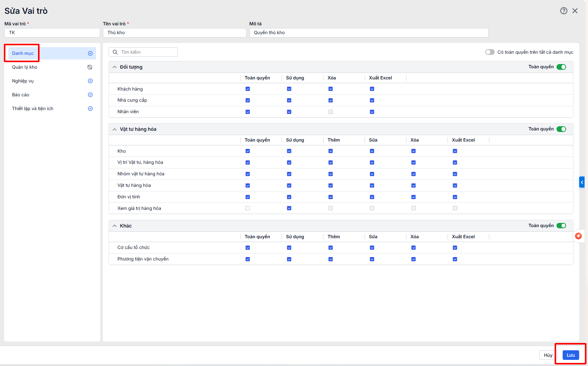Check Xóa permission for Nhân viên
Viewport: 588px width, 366px height.
coord(330,112)
